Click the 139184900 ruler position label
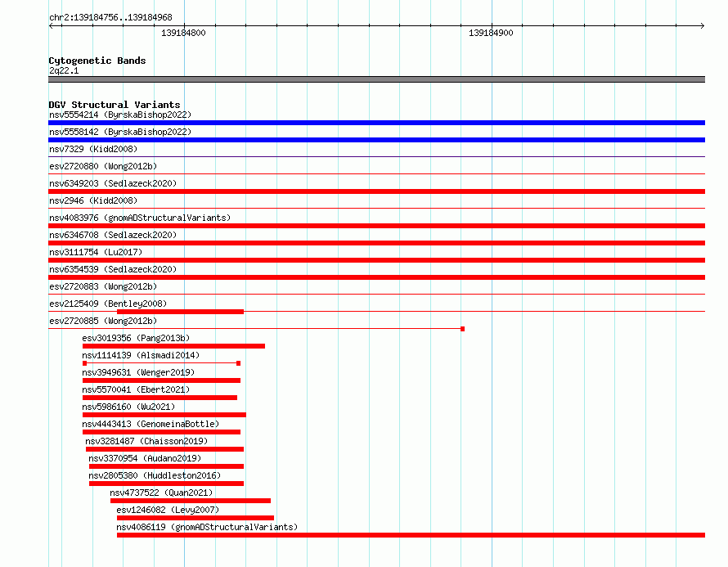The image size is (728, 567). [x=492, y=33]
